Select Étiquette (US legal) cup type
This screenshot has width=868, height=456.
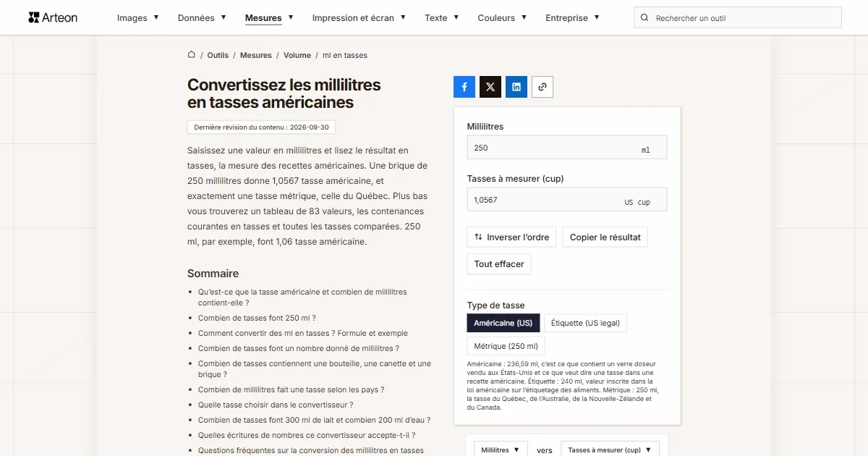coord(585,323)
